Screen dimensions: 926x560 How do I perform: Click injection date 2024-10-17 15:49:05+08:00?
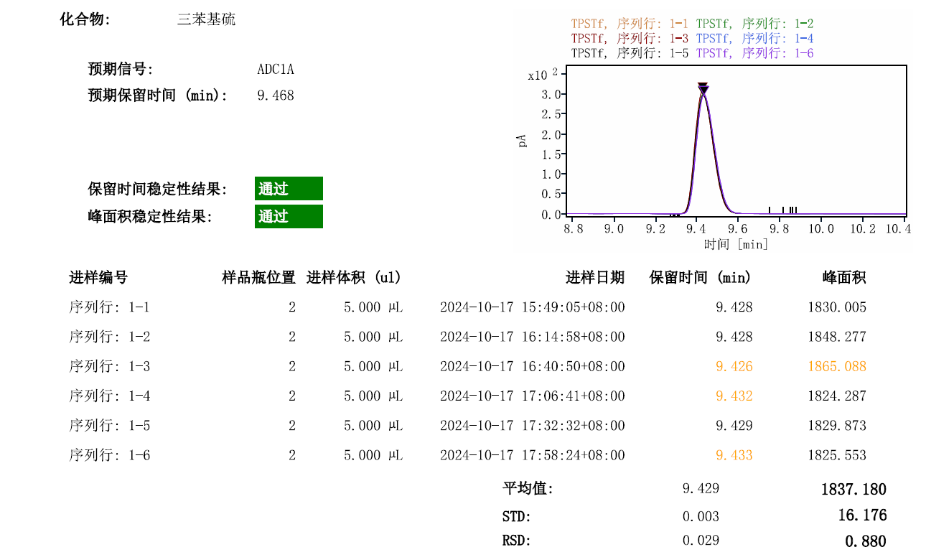click(x=532, y=307)
